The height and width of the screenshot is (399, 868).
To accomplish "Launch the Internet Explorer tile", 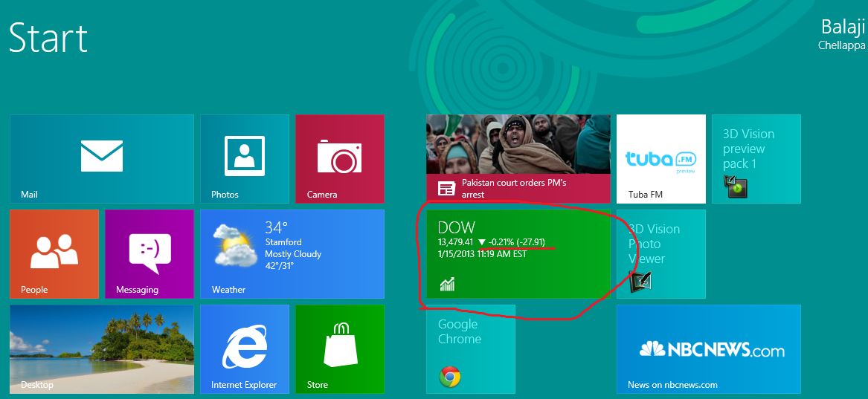I will pyautogui.click(x=245, y=348).
